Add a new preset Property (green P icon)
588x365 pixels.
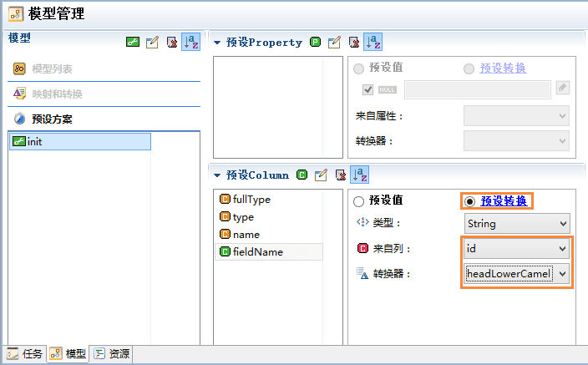(316, 42)
